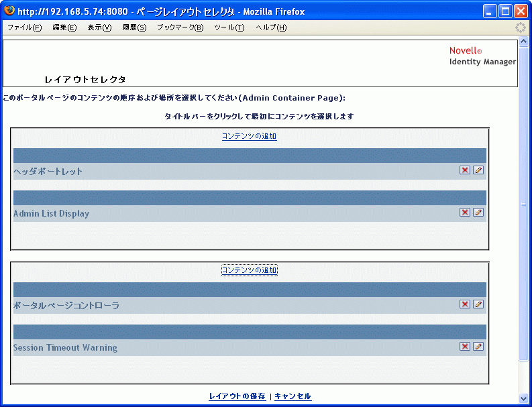532x407 pixels.
Task: Remove the Admin List Display portlet
Action: click(x=464, y=213)
